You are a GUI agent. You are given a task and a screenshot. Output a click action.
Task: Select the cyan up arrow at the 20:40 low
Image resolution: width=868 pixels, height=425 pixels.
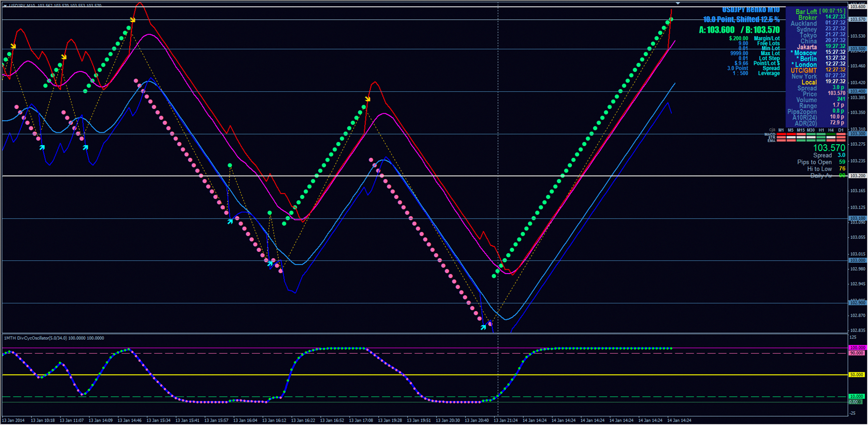point(483,327)
